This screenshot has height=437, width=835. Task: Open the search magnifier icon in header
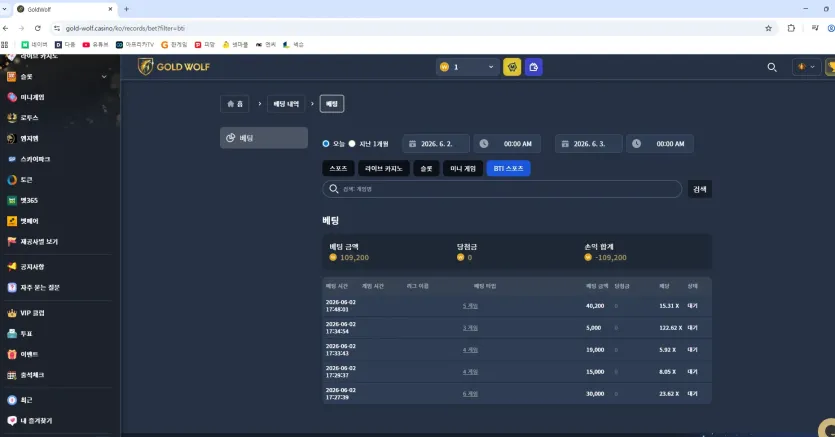772,67
